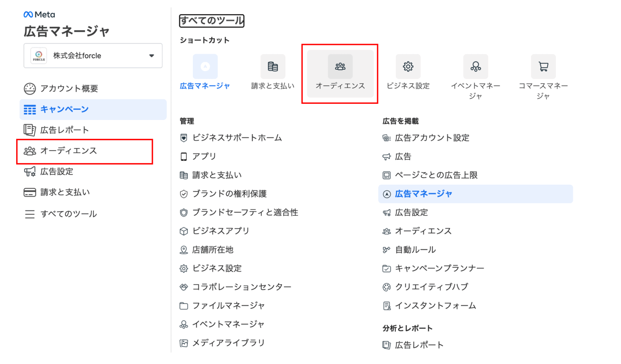This screenshot has width=621, height=364.
Task: Select キャンペーン in the sidebar
Action: pyautogui.click(x=93, y=109)
